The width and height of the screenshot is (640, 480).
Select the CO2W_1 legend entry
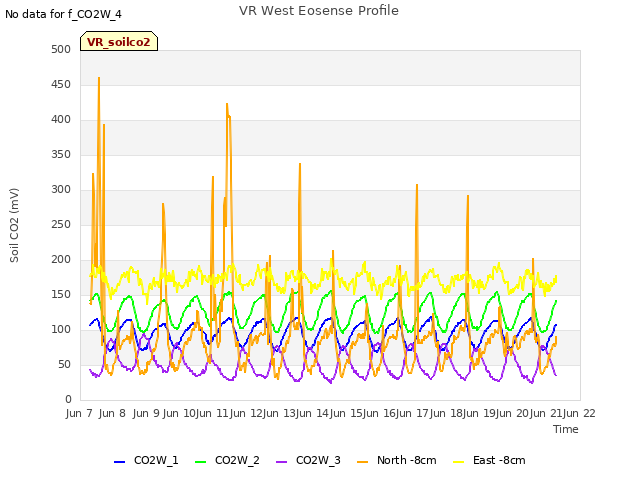(146, 460)
